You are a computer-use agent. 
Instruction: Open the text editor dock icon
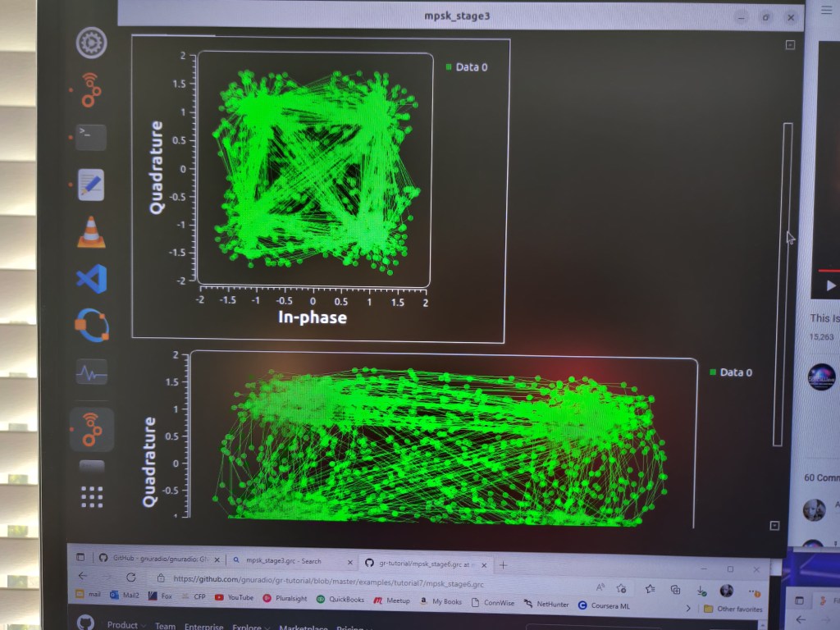tap(91, 185)
